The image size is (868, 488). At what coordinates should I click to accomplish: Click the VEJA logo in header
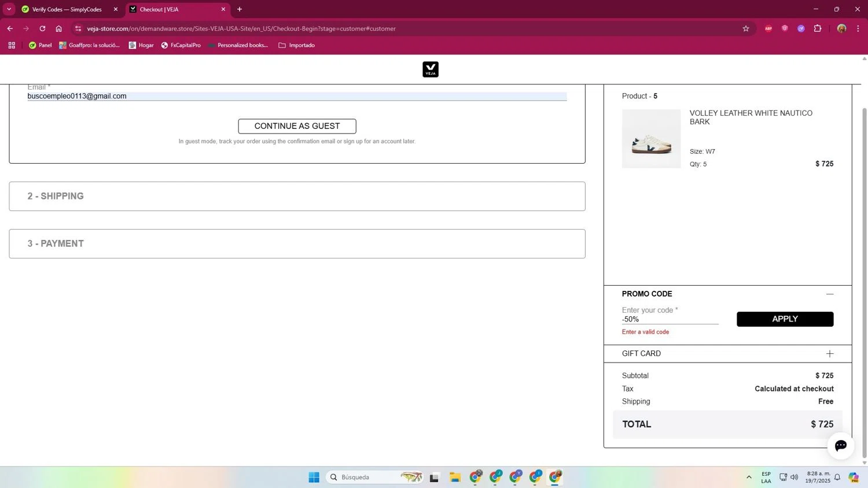431,69
